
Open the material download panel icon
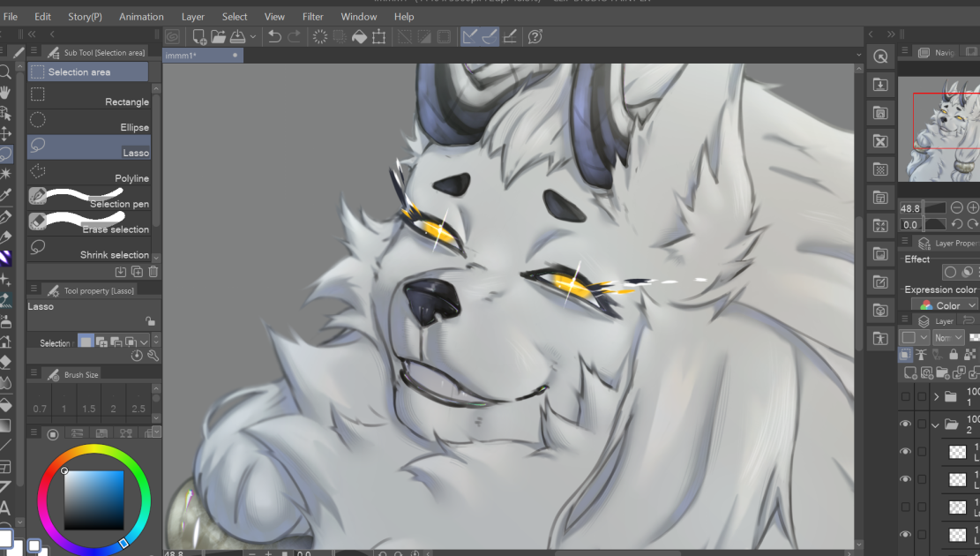(x=880, y=85)
